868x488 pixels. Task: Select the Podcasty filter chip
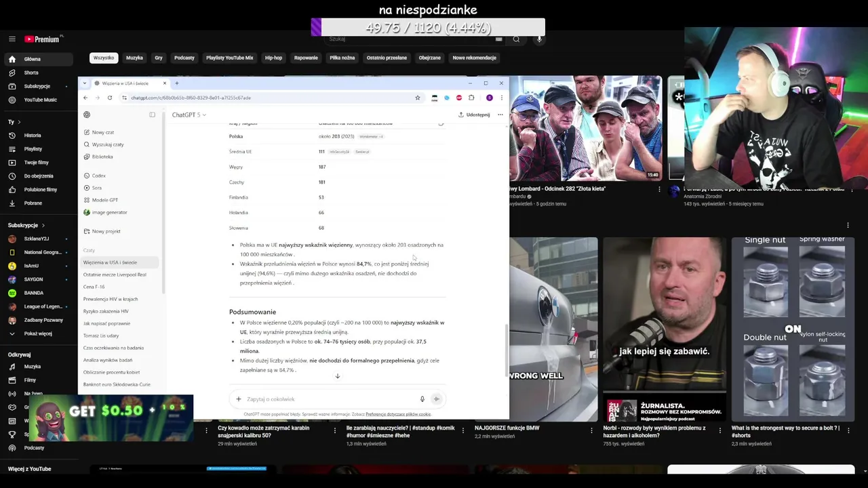(x=184, y=58)
